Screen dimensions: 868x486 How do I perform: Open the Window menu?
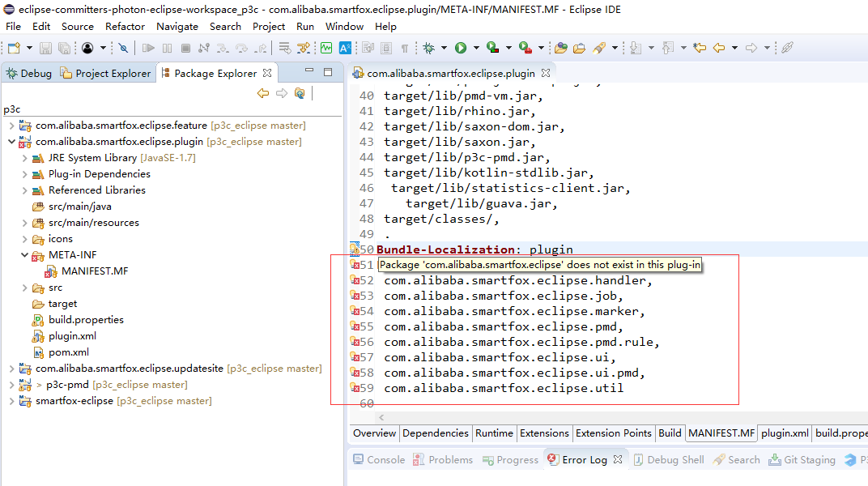344,27
